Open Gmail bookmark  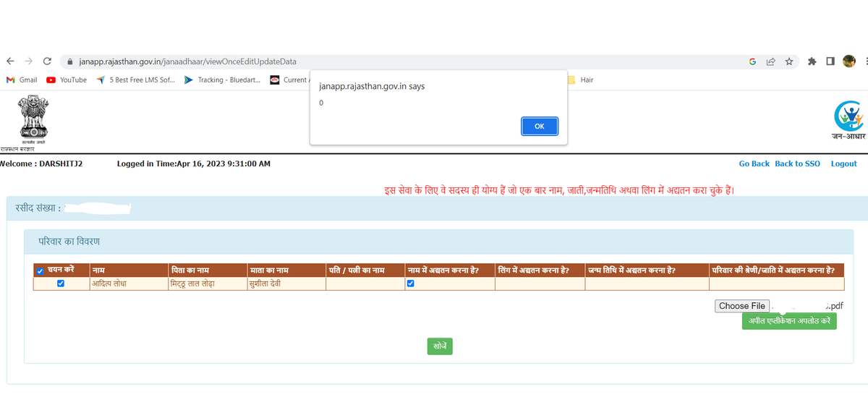tap(22, 80)
